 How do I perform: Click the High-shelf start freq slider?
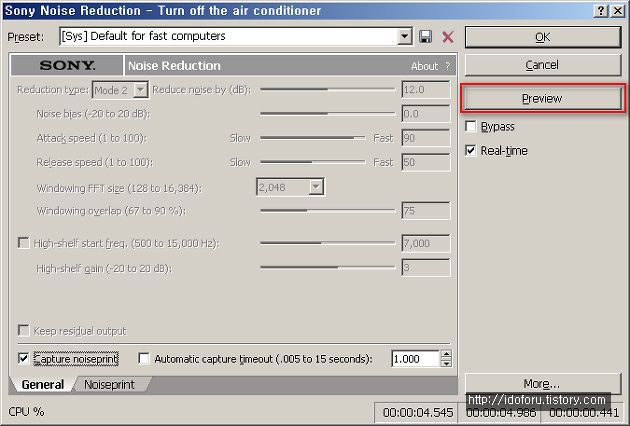[x=327, y=243]
